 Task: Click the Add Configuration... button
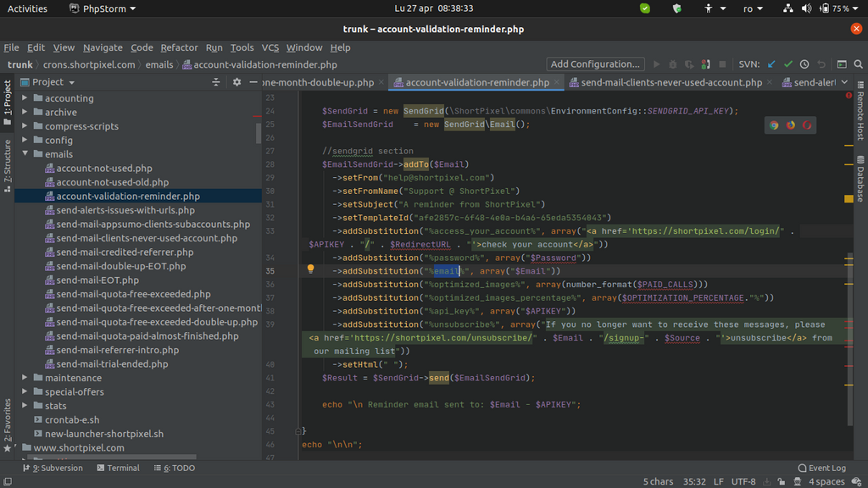point(594,64)
